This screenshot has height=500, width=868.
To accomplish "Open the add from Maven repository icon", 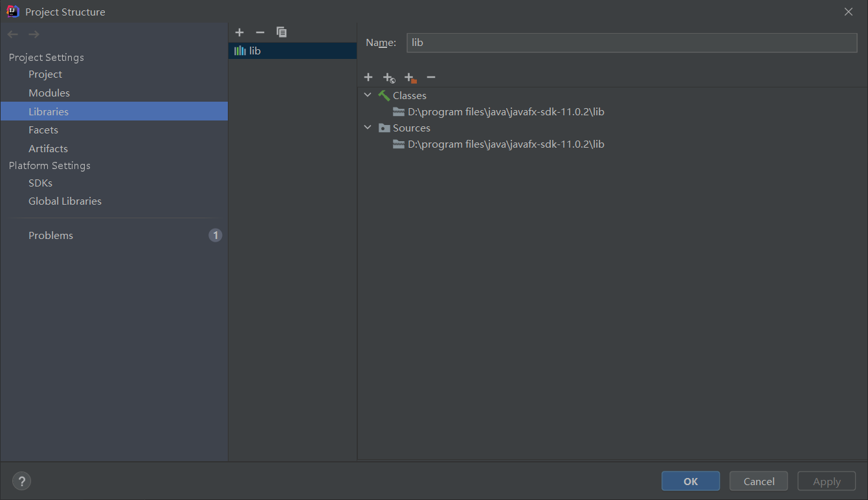I will 389,77.
